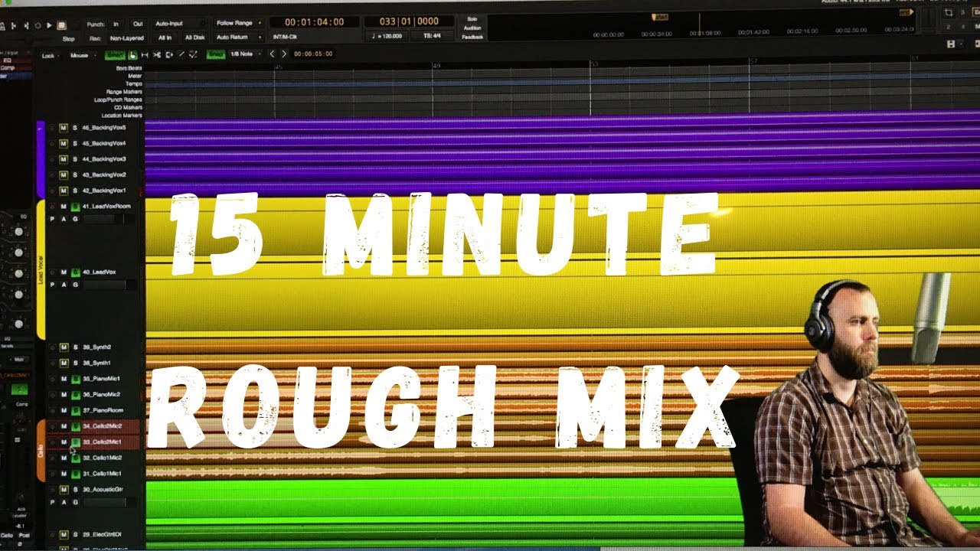Click the Punch Out button
The width and height of the screenshot is (980, 551).
tap(138, 24)
